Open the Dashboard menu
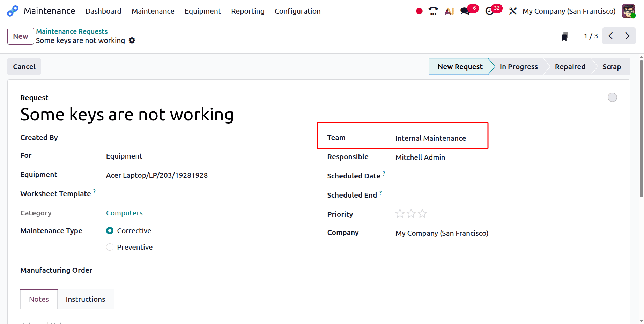The height and width of the screenshot is (324, 644). 103,11
